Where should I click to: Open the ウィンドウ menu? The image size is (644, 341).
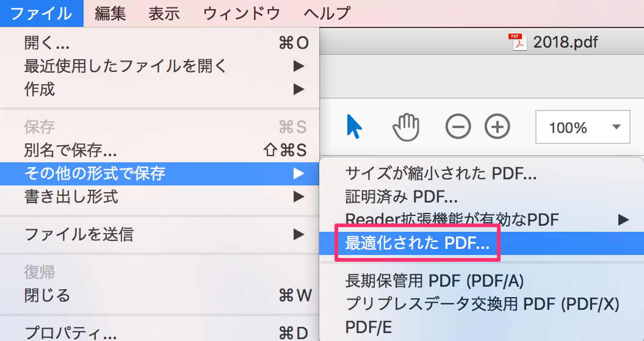click(242, 13)
